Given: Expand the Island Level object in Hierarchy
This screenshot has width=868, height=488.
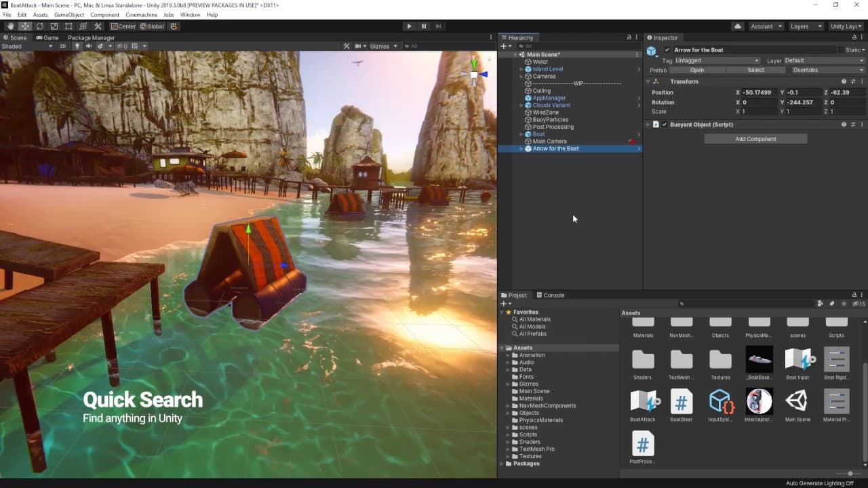Looking at the screenshot, I should coord(521,69).
